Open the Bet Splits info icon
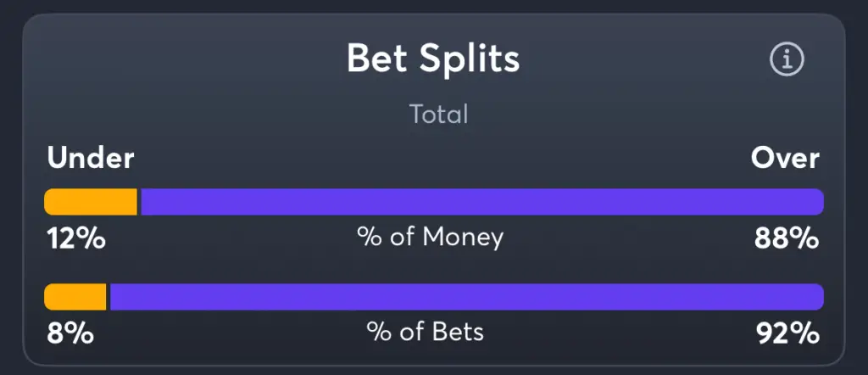868x375 pixels. (x=787, y=59)
